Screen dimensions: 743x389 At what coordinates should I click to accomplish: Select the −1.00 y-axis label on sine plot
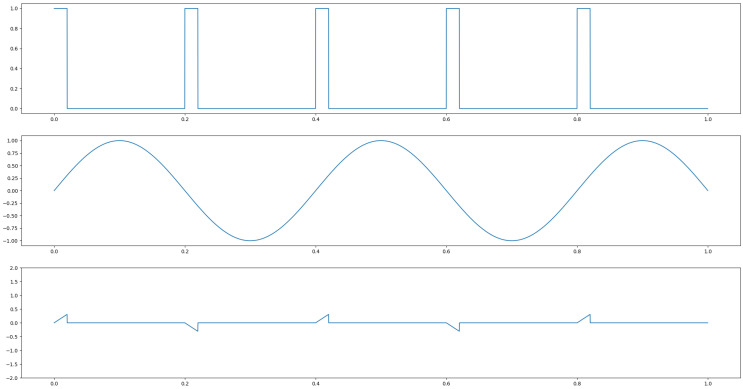[11, 241]
